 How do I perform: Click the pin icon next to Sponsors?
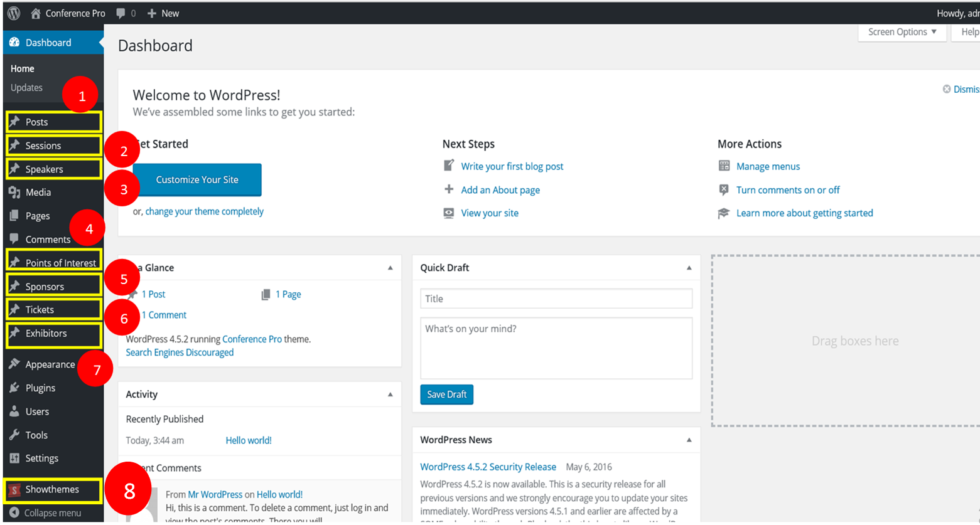[14, 286]
